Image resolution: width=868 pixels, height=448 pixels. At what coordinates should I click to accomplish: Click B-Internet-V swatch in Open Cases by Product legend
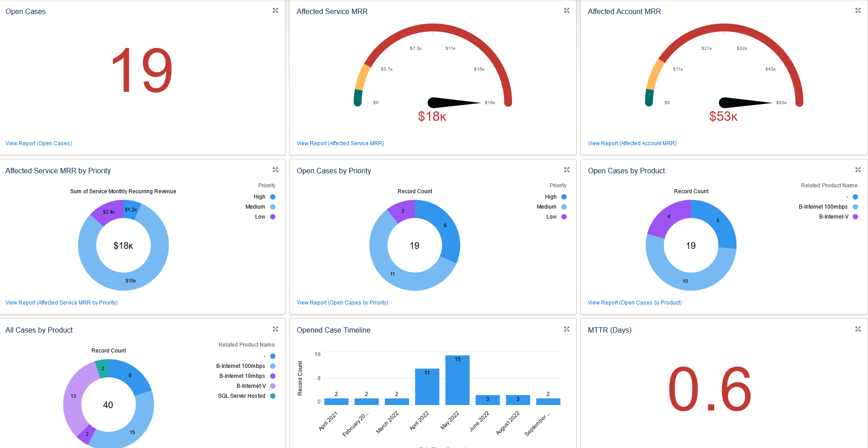click(855, 217)
